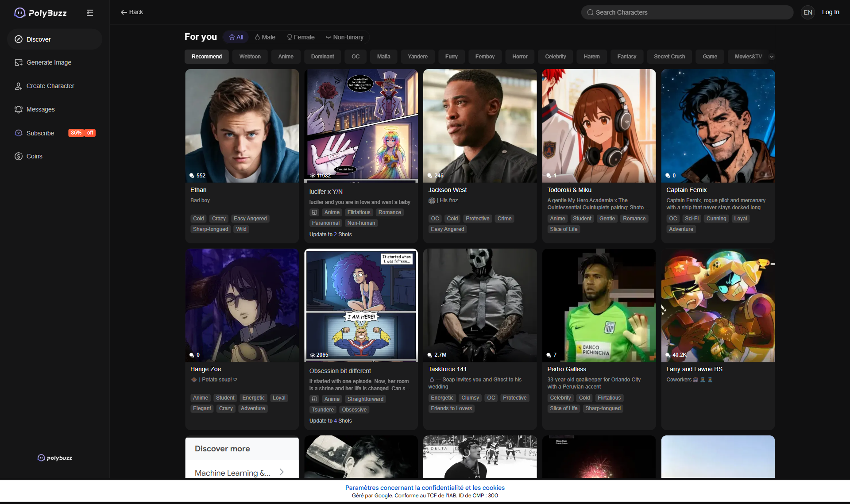Screen dimensions: 850x504
Task: Click the 86% off discount badge
Action: coord(82,133)
